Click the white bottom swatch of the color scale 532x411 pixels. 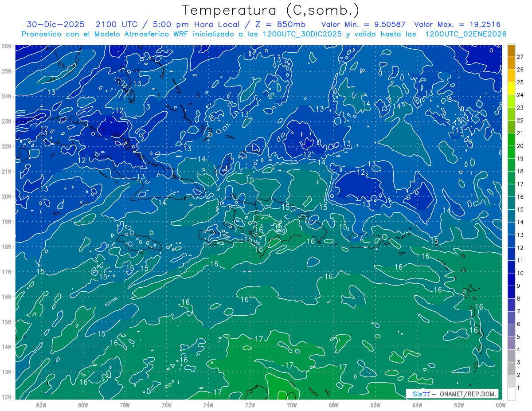(x=511, y=394)
